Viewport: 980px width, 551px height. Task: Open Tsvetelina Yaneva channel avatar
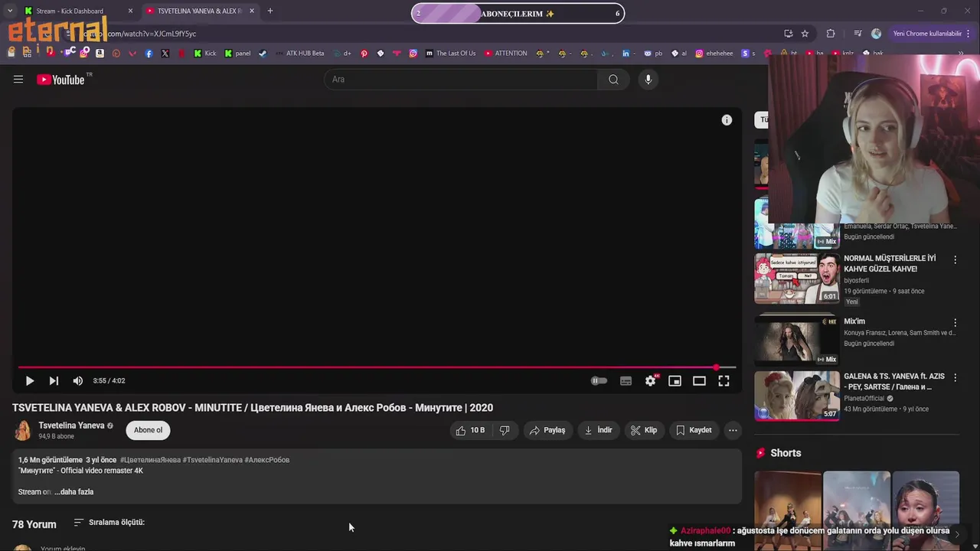pos(23,430)
